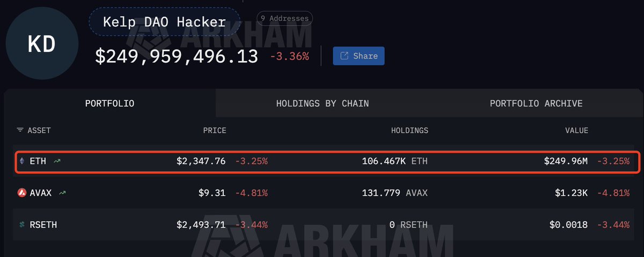Switch to Holdings By Chain tab
The width and height of the screenshot is (644, 257).
322,104
